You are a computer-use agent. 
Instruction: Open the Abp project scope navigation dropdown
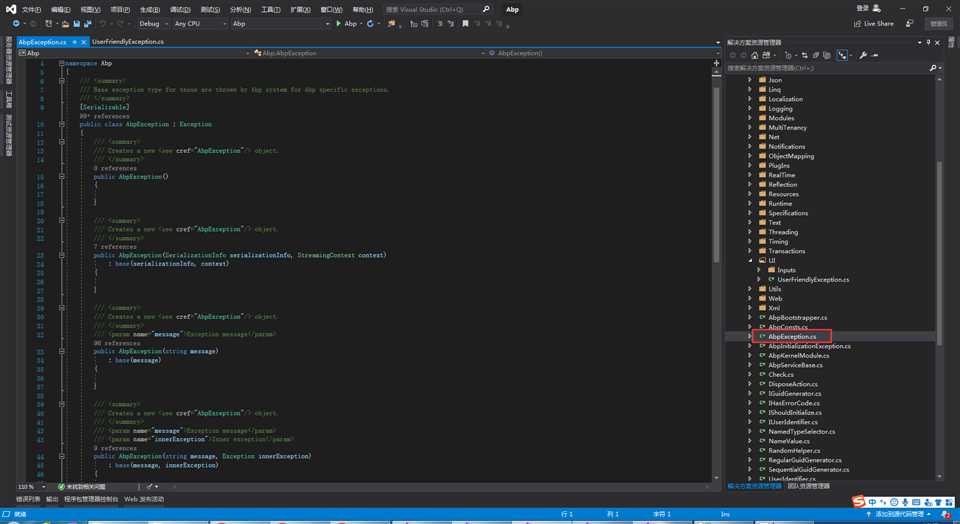point(134,53)
